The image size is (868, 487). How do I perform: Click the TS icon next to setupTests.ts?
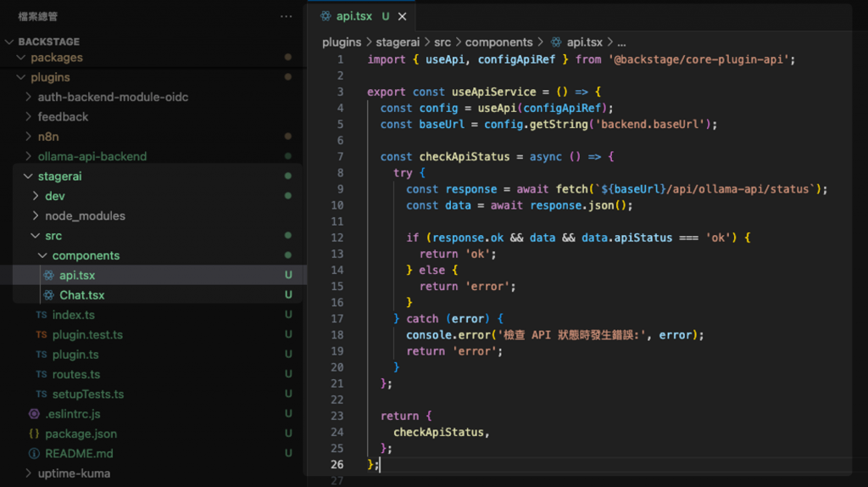point(42,394)
